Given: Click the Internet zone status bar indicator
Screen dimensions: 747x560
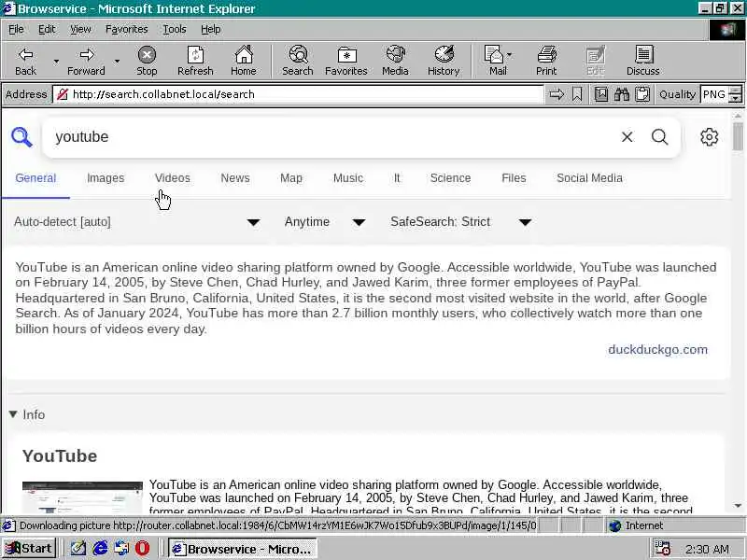Looking at the screenshot, I should [637, 525].
